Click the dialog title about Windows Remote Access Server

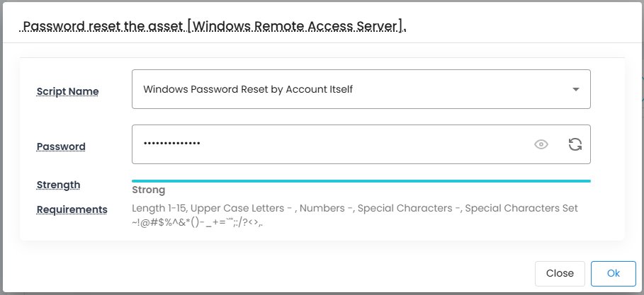point(214,27)
